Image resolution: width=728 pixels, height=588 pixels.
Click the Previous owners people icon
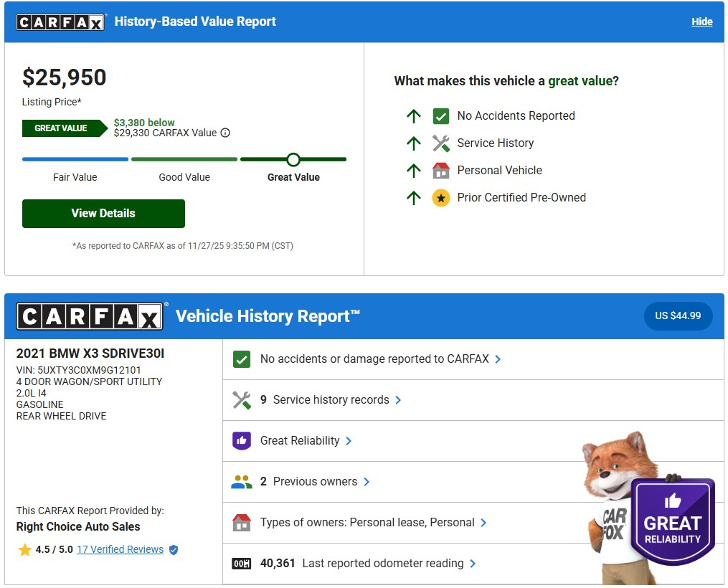click(242, 482)
